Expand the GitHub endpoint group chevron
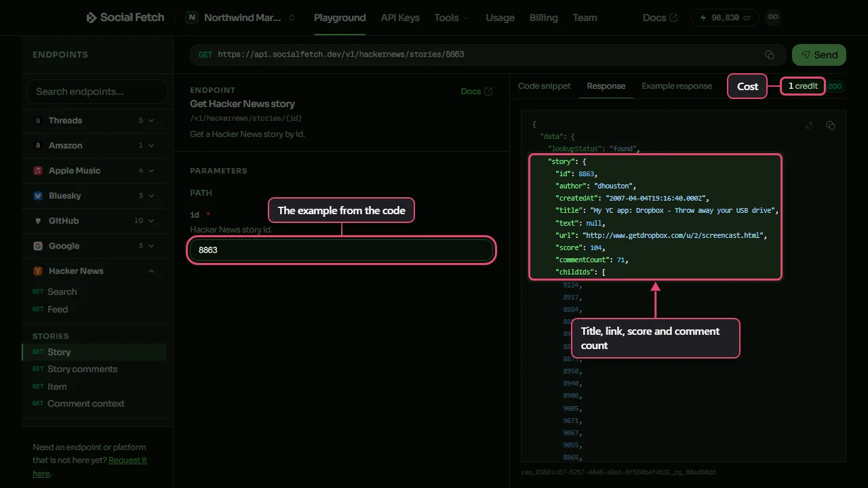Viewport: 868px width, 488px height. pyautogui.click(x=151, y=221)
